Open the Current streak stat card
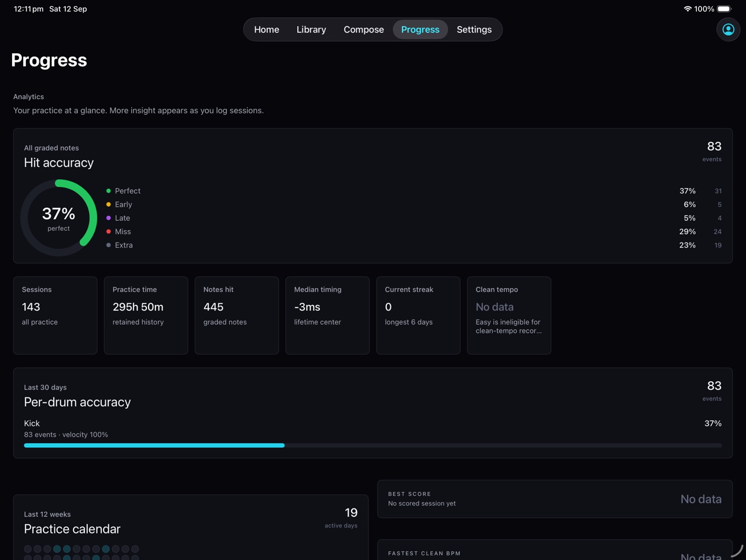746x560 pixels. (x=419, y=315)
